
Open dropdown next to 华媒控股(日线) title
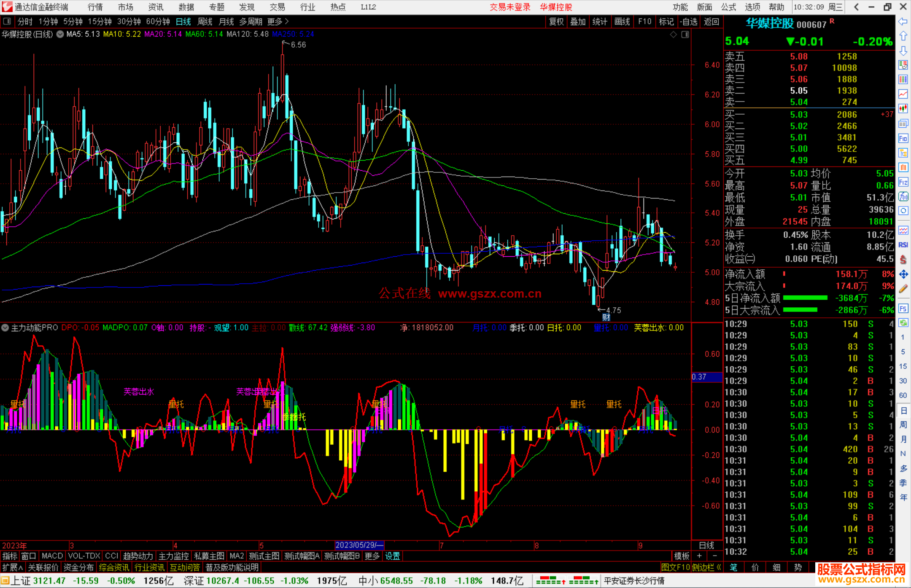click(x=60, y=35)
